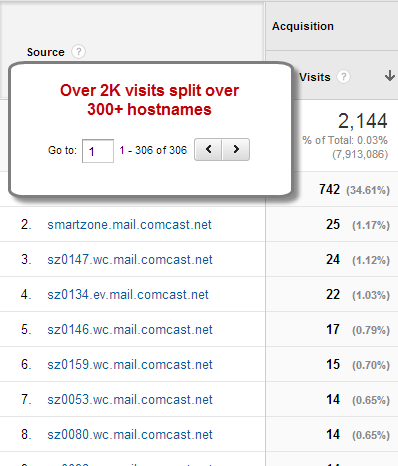Select the 22 visits cell
Image resolution: width=398 pixels, height=466 pixels.
[x=333, y=295]
